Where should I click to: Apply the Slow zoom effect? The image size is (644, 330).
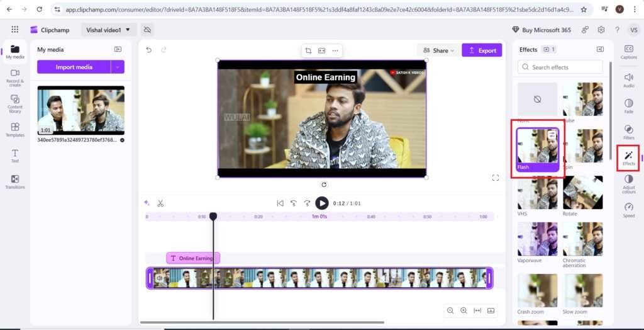pyautogui.click(x=583, y=290)
